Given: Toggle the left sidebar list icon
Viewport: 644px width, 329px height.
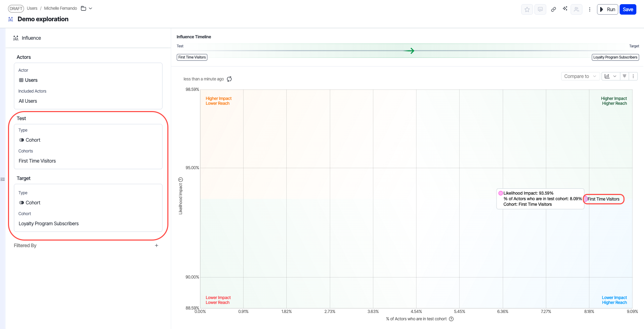Looking at the screenshot, I should [3, 179].
